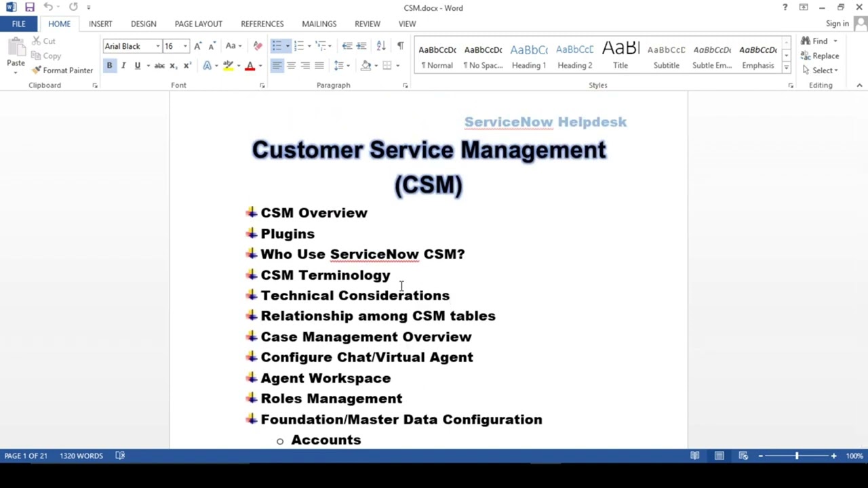Switch to Web Layout view
Image resolution: width=868 pixels, height=488 pixels.
[x=743, y=456]
